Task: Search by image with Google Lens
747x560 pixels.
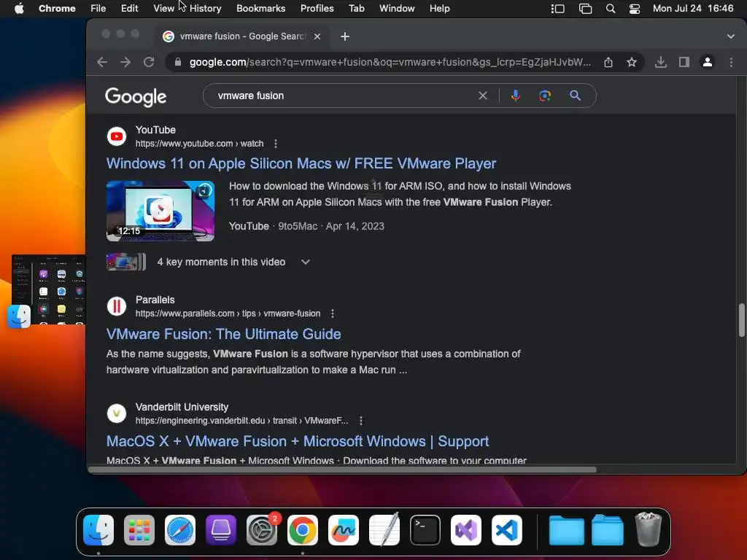Action: (545, 96)
